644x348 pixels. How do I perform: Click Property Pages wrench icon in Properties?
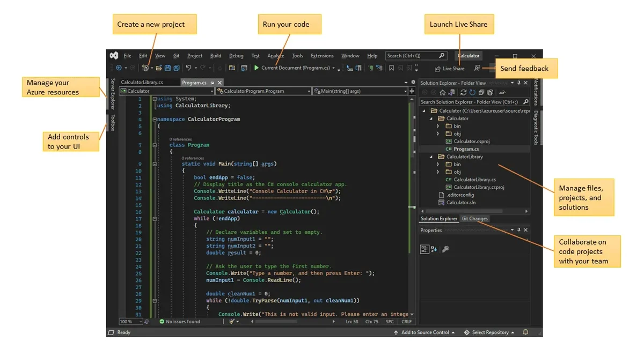click(445, 249)
